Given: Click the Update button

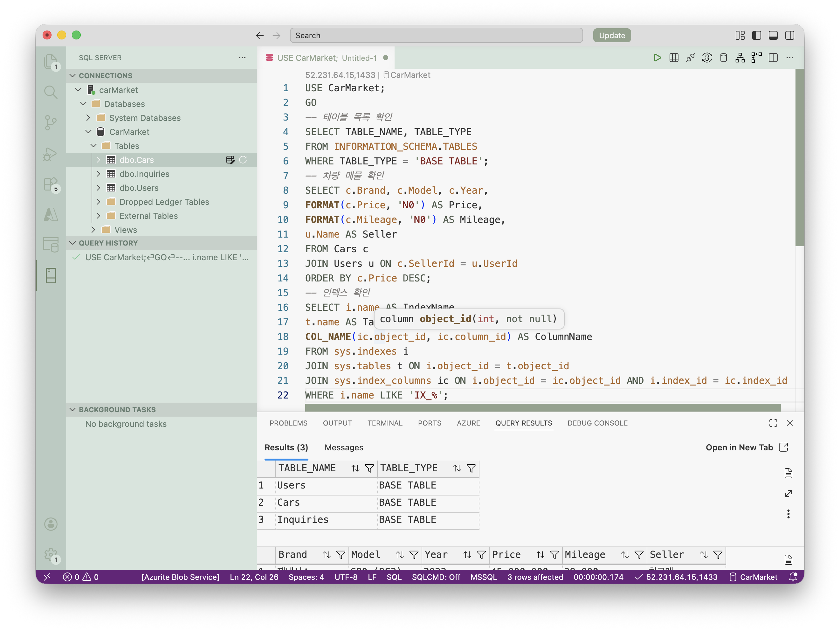Looking at the screenshot, I should coord(612,35).
